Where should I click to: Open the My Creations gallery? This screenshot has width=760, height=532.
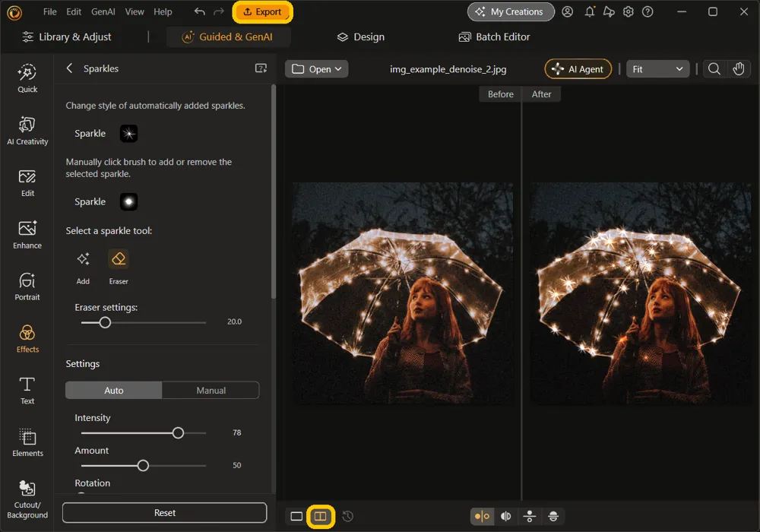[511, 11]
